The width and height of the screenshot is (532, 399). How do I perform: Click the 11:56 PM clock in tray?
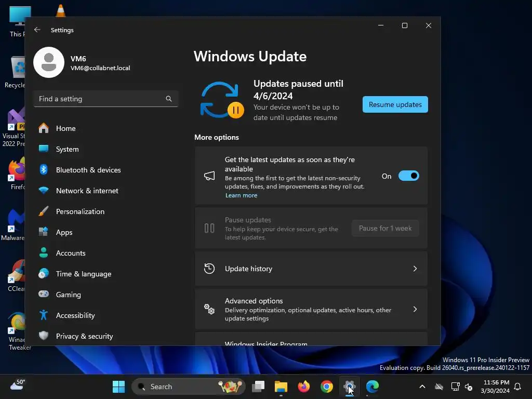(x=496, y=382)
